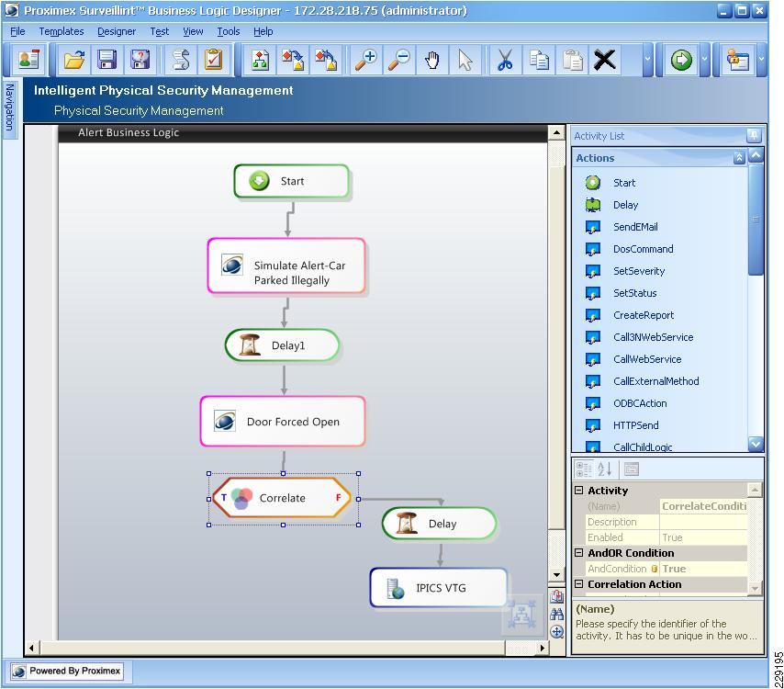Select the Door Forced Open node
784x689 pixels.
tap(283, 422)
